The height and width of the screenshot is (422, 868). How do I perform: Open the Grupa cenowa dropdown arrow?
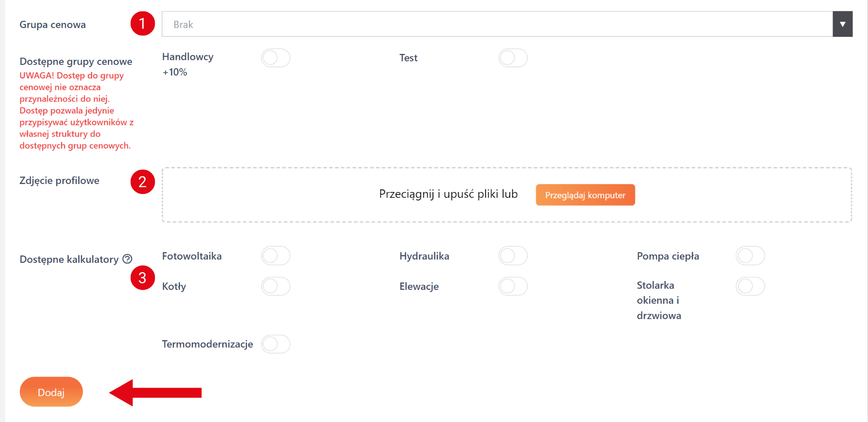842,24
